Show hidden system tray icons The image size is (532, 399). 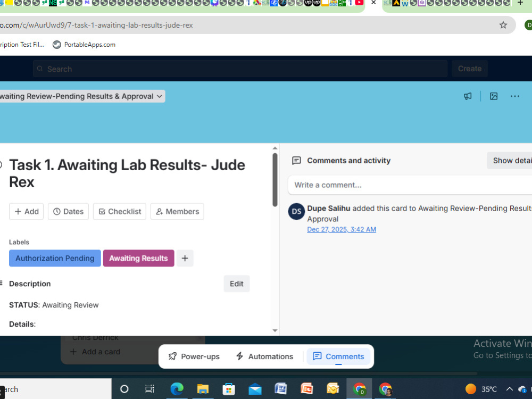(x=509, y=389)
